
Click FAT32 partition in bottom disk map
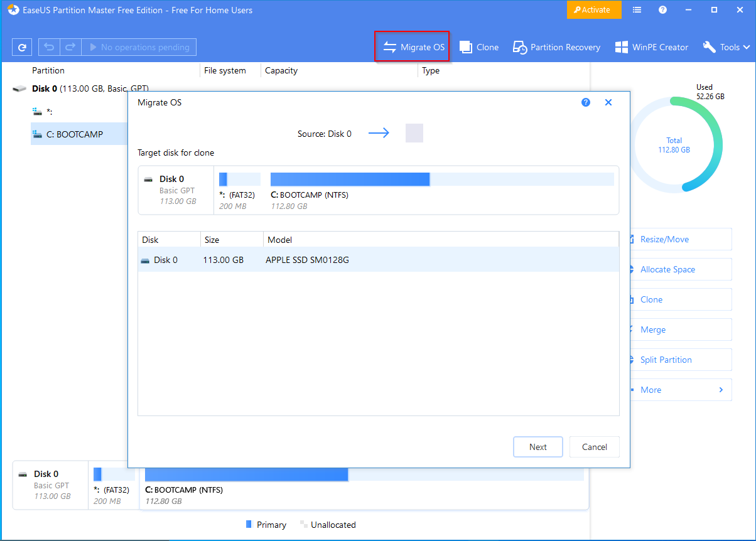click(113, 486)
